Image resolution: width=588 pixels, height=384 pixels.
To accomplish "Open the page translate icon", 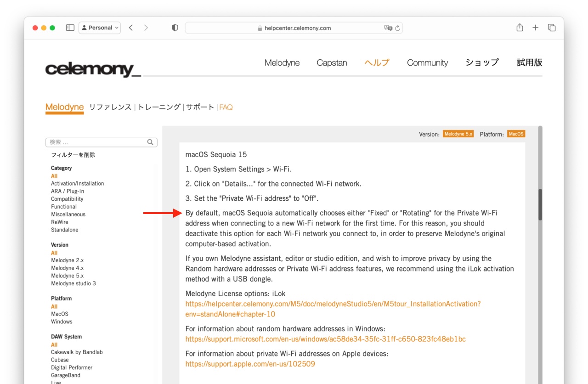I will point(388,28).
